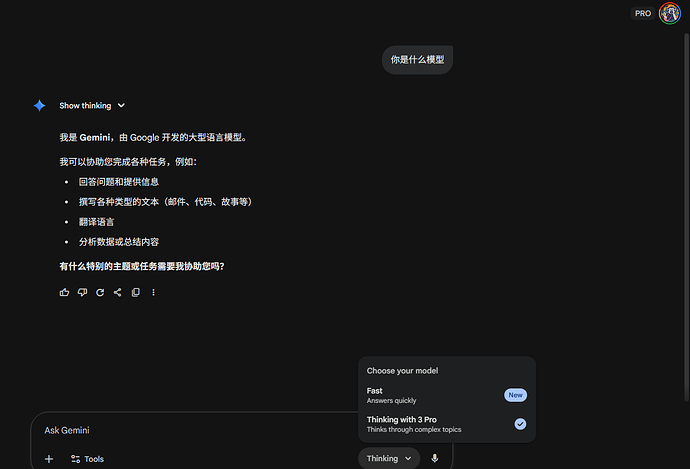The width and height of the screenshot is (690, 469).
Task: Click the bold question 有什么特别的主题
Action: pyautogui.click(x=142, y=266)
